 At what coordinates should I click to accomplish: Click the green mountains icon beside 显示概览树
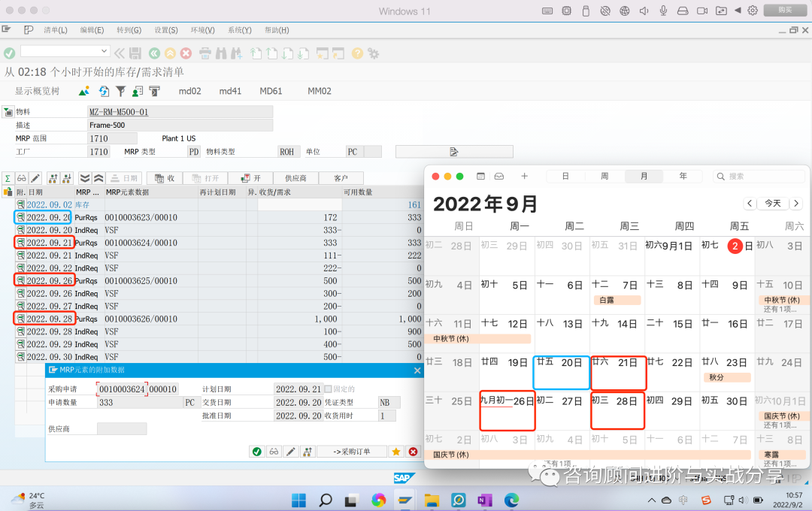(x=84, y=91)
